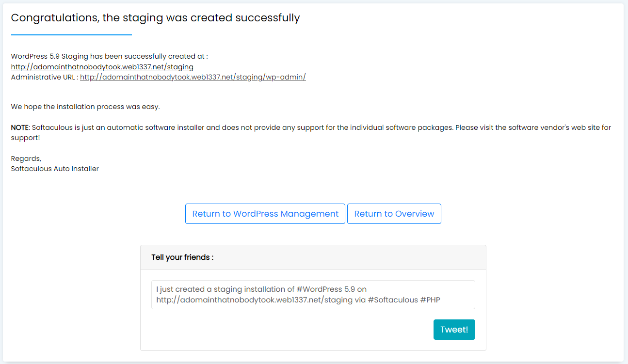
Task: Focus the tweet message text box
Action: point(313,294)
